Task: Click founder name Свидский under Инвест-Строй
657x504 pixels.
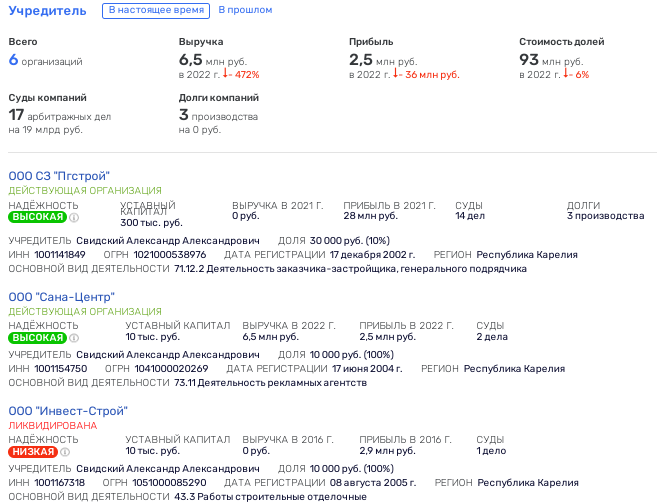Action: click(x=168, y=469)
